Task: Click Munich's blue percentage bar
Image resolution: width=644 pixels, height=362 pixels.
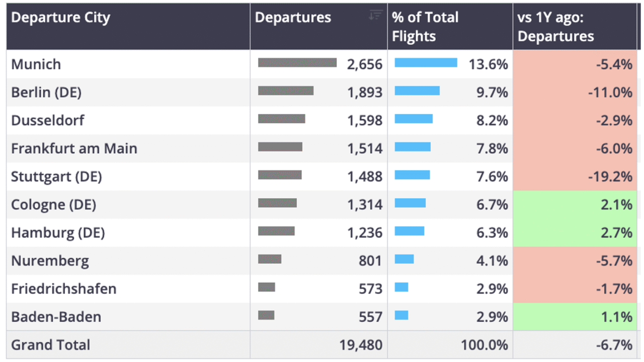Action: (426, 62)
